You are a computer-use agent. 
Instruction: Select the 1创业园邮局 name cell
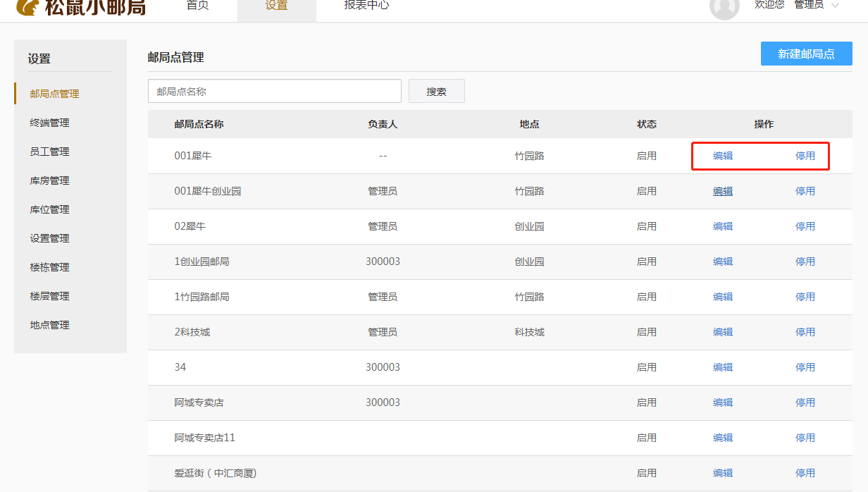[202, 262]
